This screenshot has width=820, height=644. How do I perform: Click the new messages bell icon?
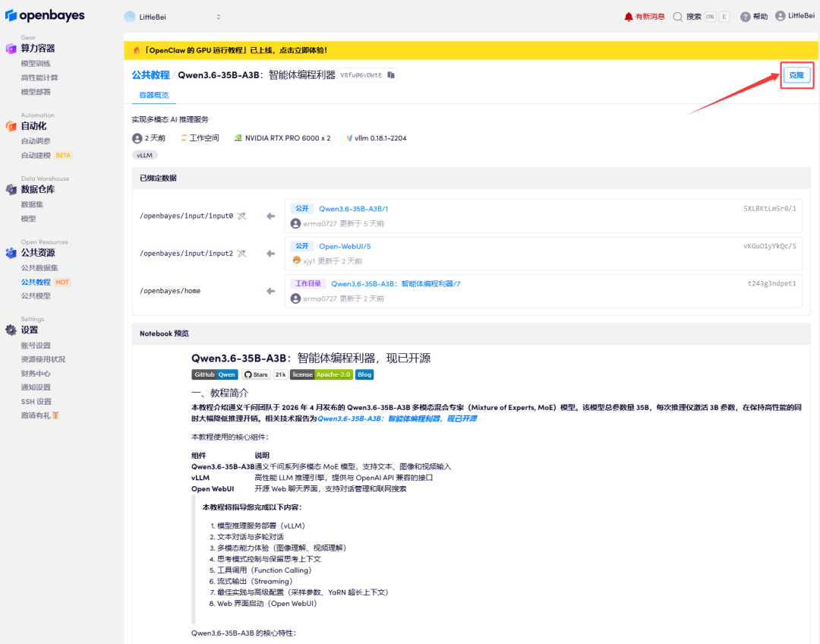point(628,17)
